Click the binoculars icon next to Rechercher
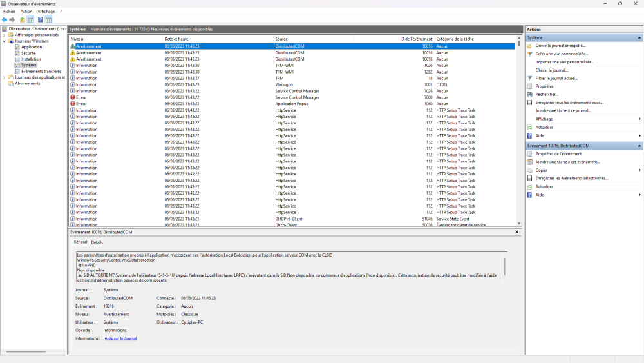The image size is (644, 363). pos(529,94)
